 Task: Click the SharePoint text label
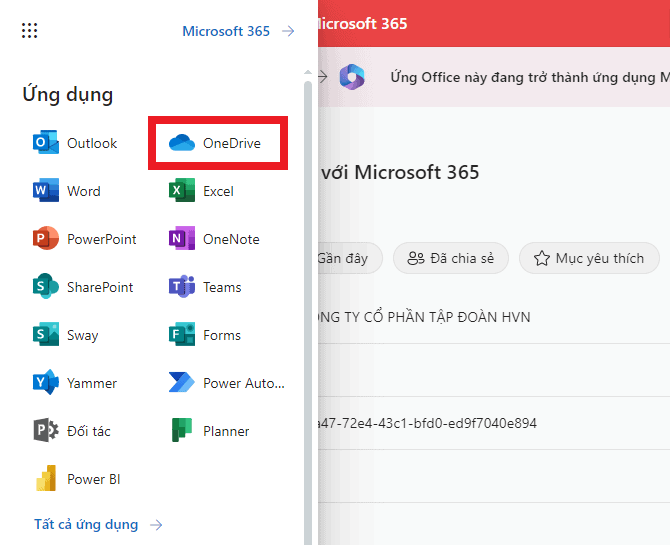100,287
